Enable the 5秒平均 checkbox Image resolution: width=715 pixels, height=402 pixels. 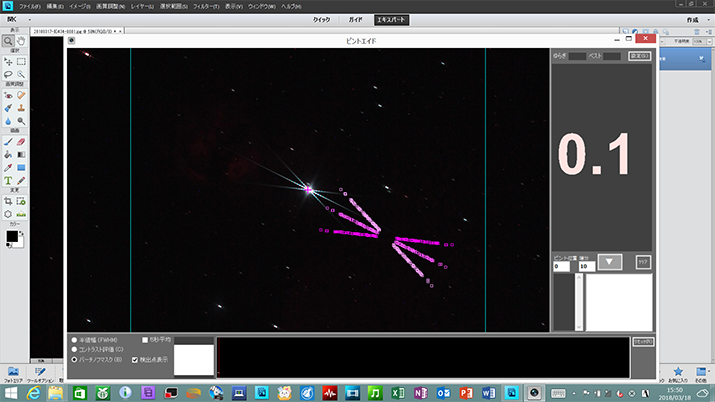point(146,340)
